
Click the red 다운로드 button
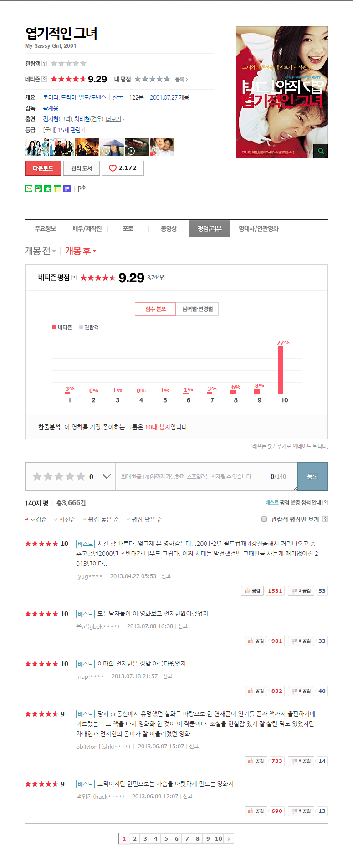[x=43, y=168]
